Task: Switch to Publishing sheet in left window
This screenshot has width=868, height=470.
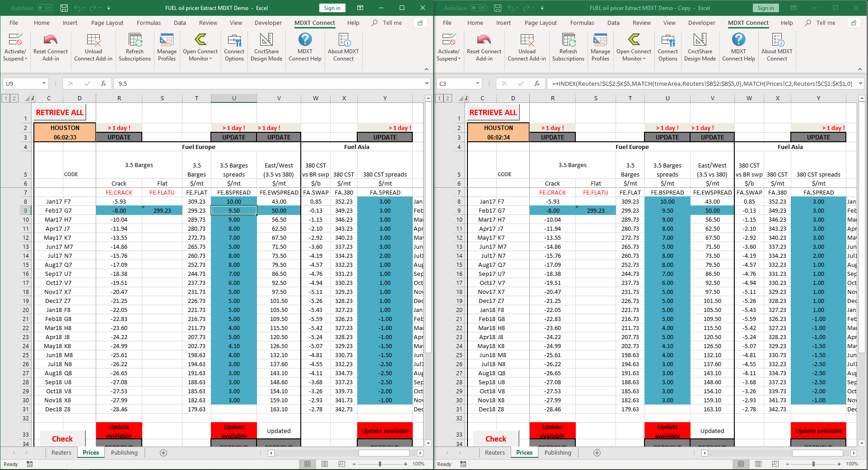Action: tap(124, 452)
